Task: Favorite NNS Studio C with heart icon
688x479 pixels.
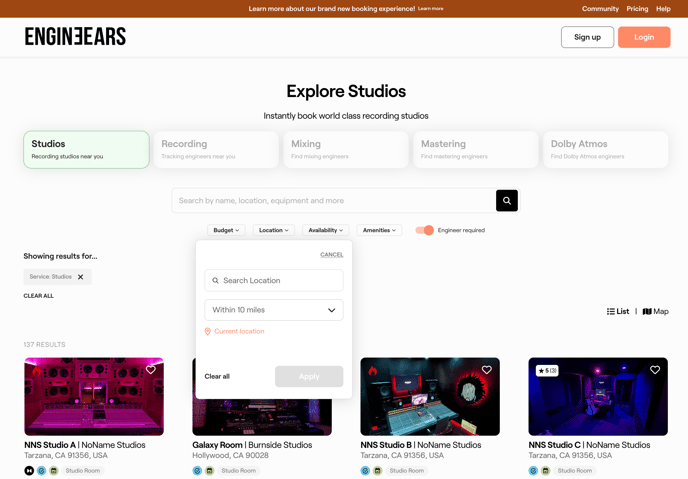Action: click(655, 370)
